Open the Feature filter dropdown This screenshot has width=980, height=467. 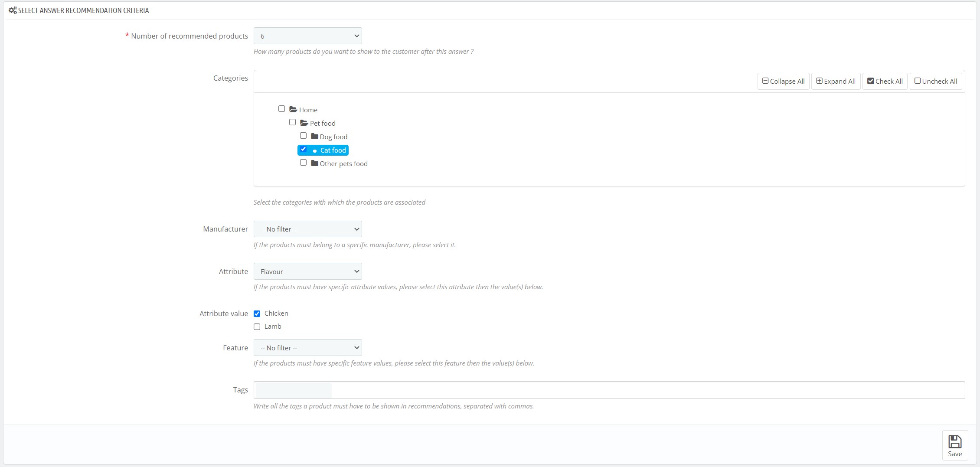(x=307, y=348)
